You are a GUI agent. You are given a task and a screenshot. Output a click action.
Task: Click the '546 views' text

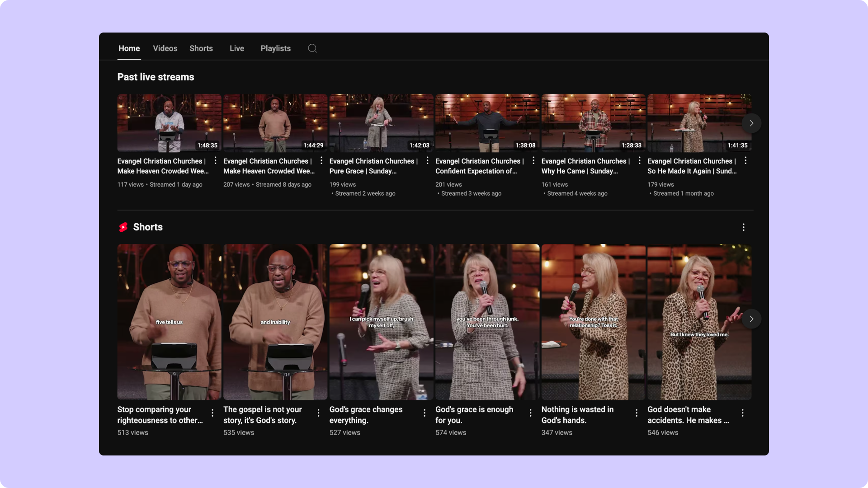[663, 432]
